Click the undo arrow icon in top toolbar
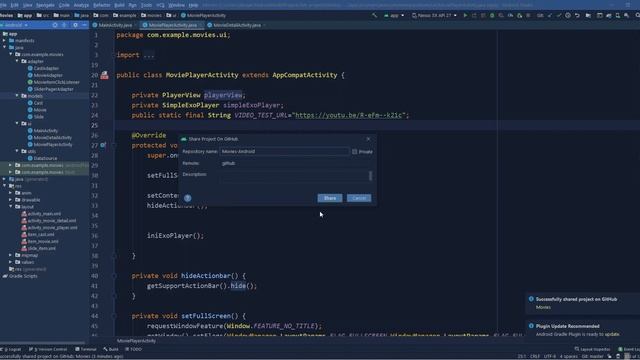Image resolution: width=640 pixels, height=360 pixels. pos(577,16)
